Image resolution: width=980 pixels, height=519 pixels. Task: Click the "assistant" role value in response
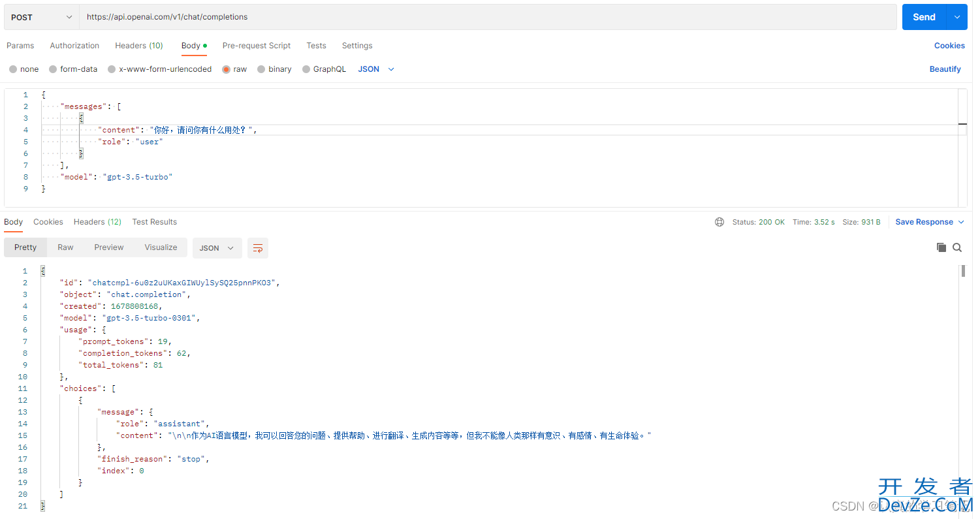[x=179, y=424]
